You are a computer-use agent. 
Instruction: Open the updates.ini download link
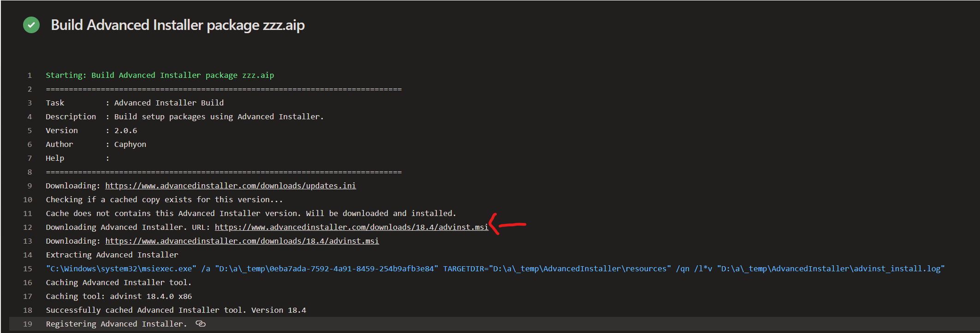(x=231, y=186)
